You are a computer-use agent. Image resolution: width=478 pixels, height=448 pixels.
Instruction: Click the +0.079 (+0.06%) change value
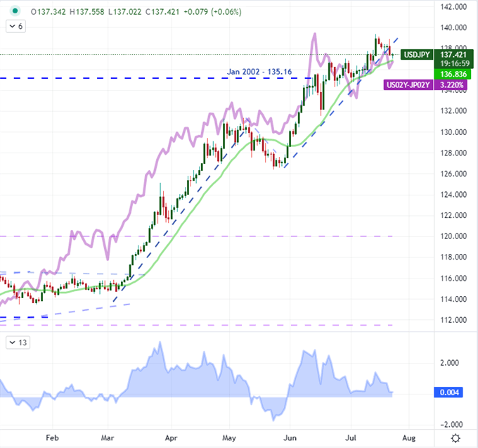coord(212,12)
